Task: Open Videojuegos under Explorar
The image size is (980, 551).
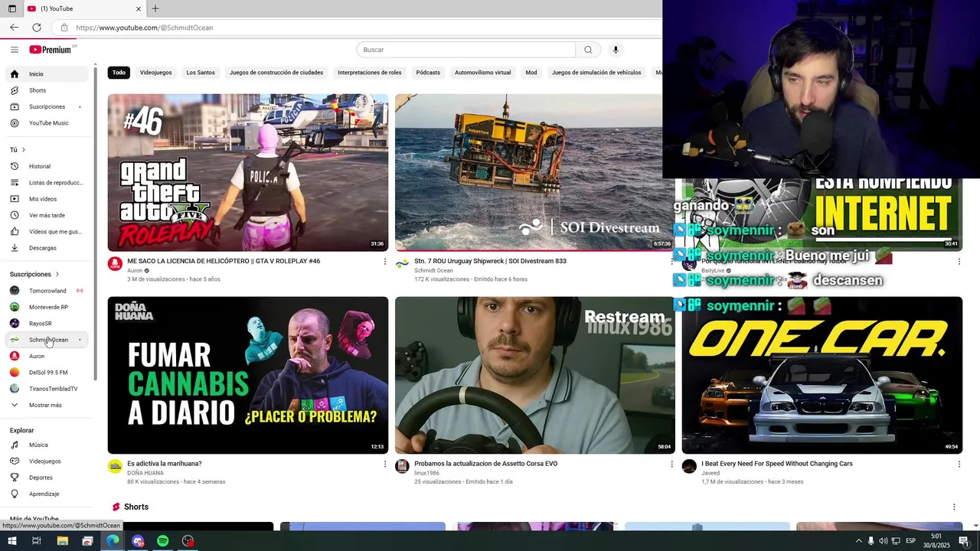Action: pyautogui.click(x=47, y=461)
